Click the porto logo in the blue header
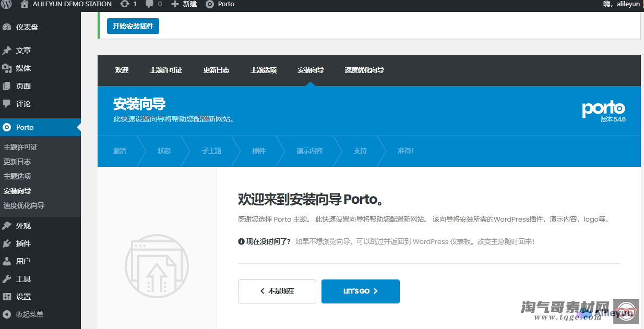 point(603,108)
